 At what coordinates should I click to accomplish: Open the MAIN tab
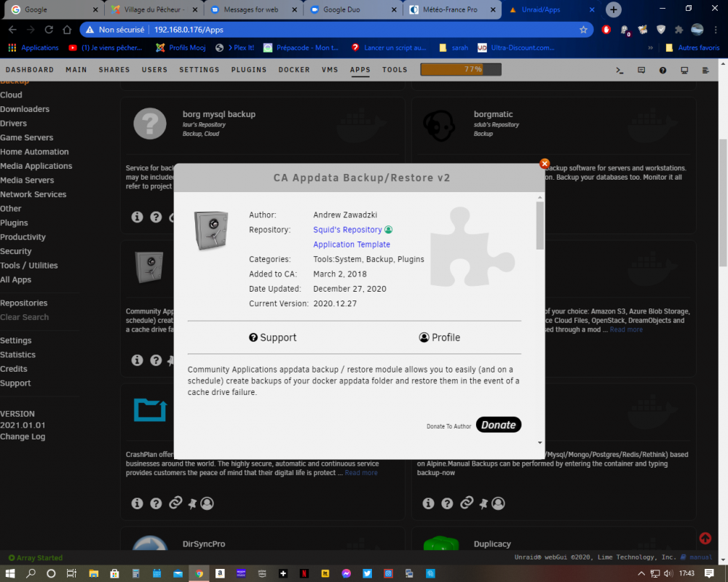pyautogui.click(x=76, y=70)
